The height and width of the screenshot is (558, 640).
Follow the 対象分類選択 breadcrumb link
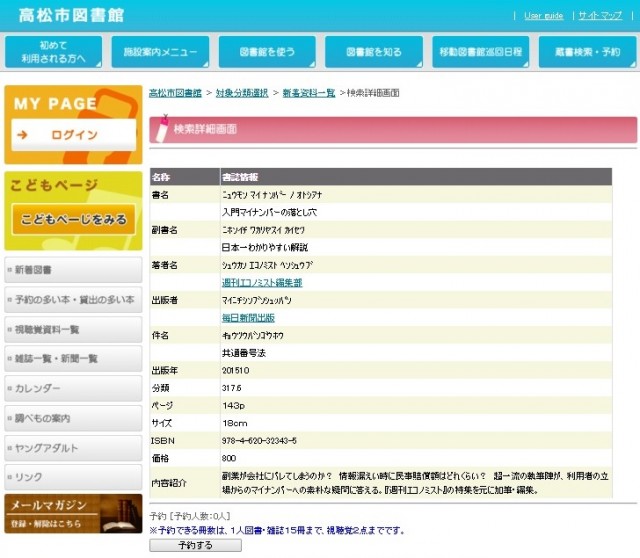[241, 93]
